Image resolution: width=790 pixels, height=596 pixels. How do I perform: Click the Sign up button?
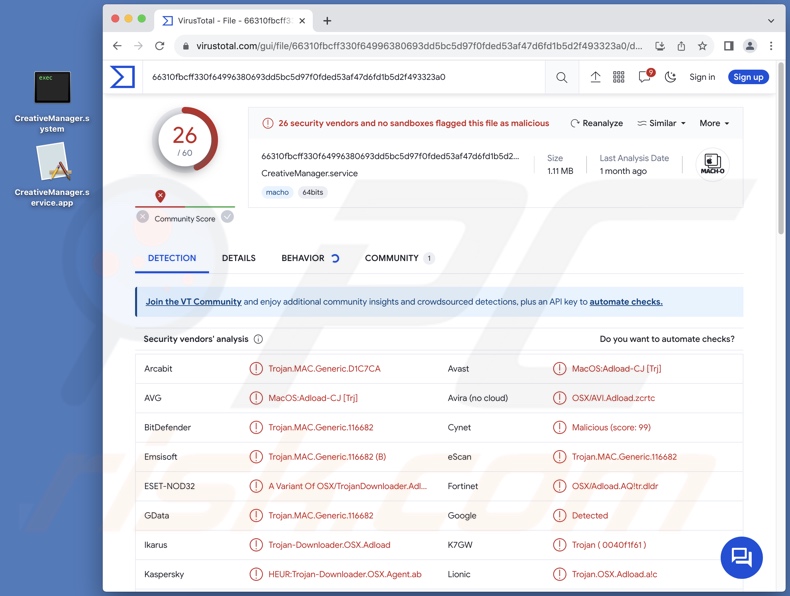(748, 77)
